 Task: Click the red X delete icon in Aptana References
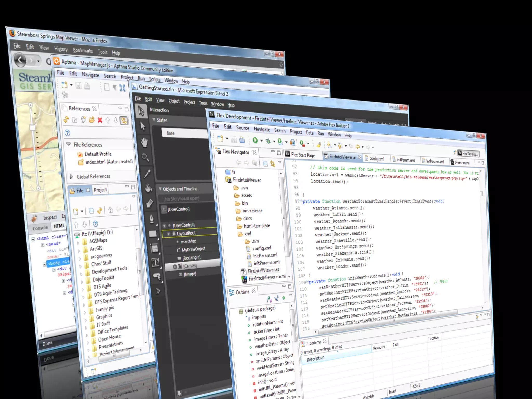click(x=100, y=120)
